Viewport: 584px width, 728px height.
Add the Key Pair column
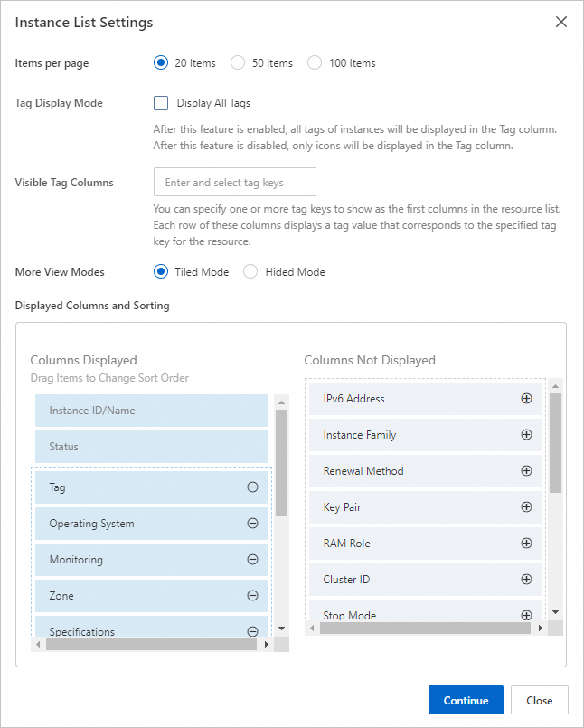point(526,507)
